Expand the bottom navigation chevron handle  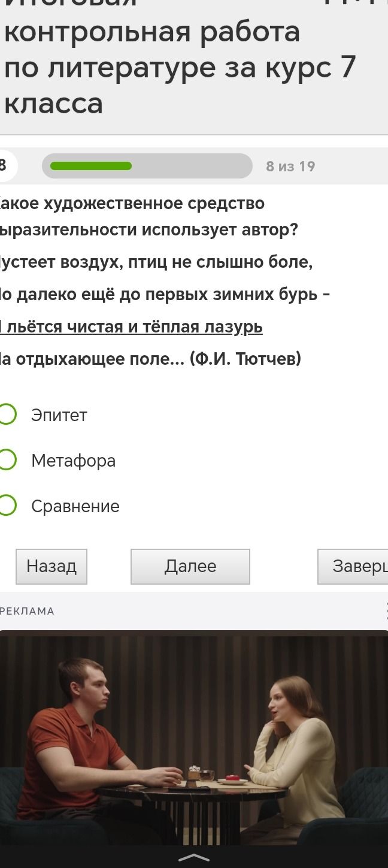click(194, 858)
